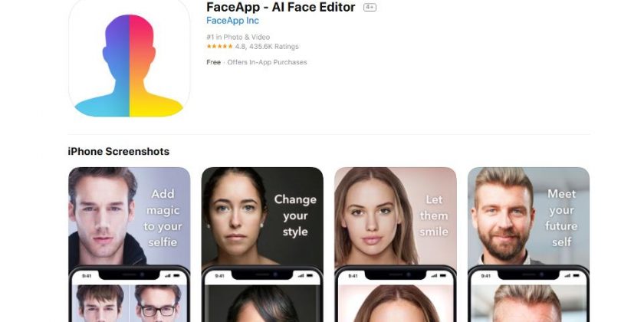Click the signal bars icon in third phone mockup

coord(435,275)
